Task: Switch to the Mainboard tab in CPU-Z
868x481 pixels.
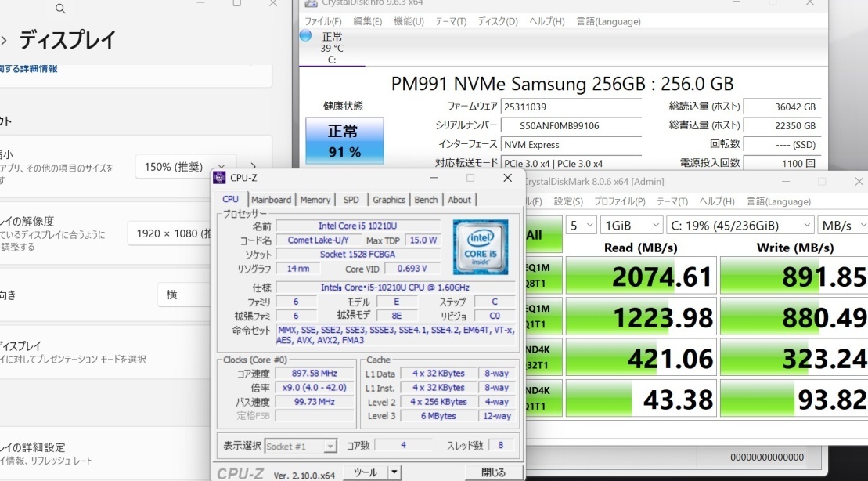Action: pos(271,200)
